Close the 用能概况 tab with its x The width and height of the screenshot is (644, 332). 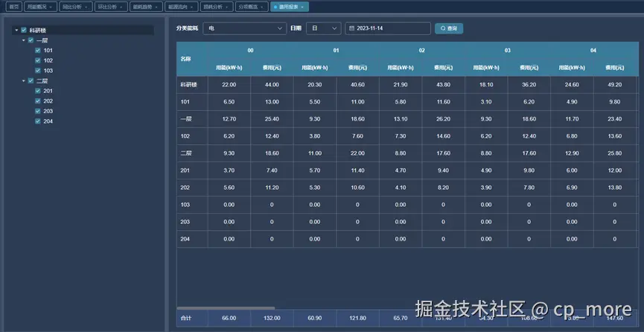click(51, 7)
